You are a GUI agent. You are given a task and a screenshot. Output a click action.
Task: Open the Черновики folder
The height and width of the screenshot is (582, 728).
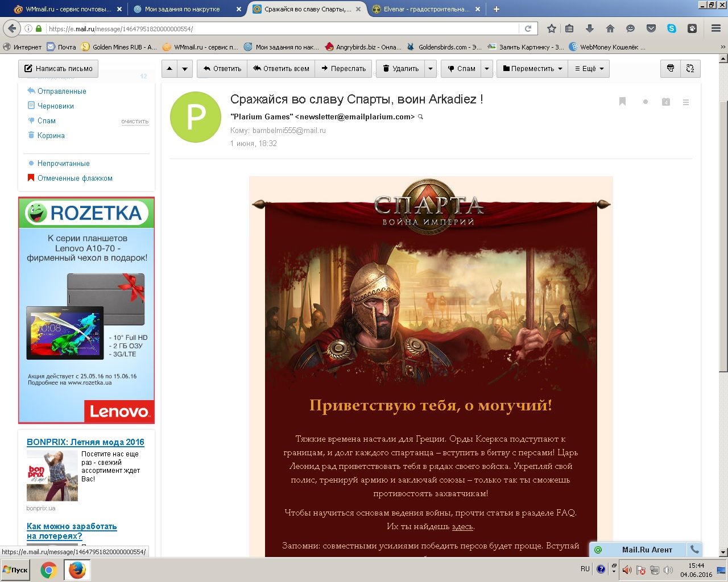pos(55,106)
